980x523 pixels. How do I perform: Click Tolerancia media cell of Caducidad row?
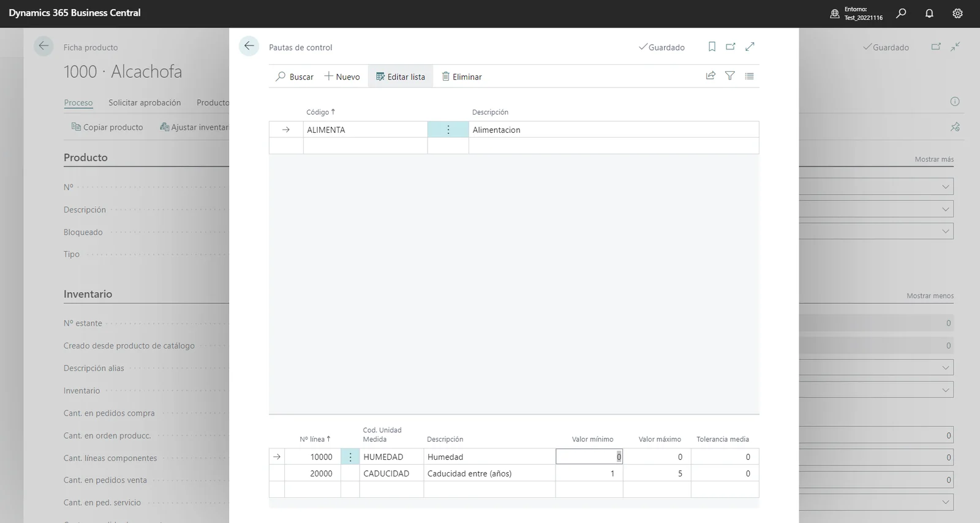pos(725,473)
